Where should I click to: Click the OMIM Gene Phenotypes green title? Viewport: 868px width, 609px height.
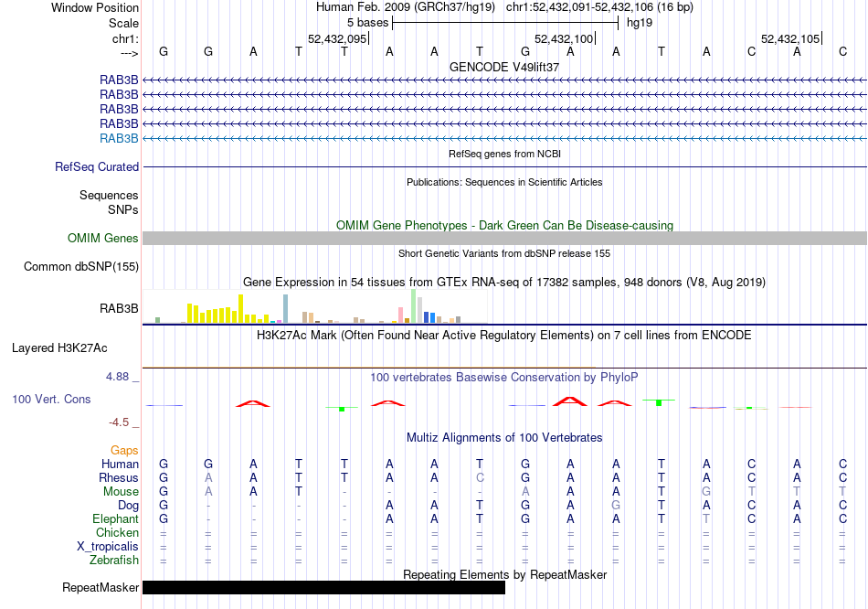[505, 226]
